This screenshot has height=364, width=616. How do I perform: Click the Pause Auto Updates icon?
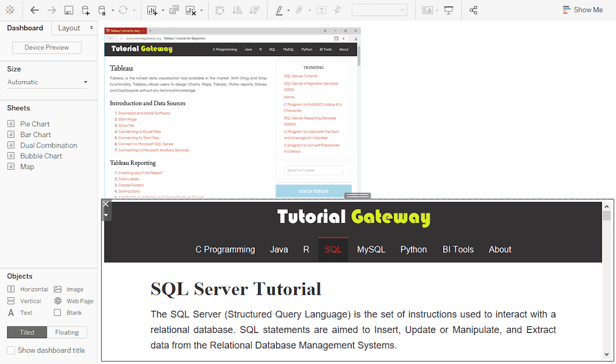(102, 10)
